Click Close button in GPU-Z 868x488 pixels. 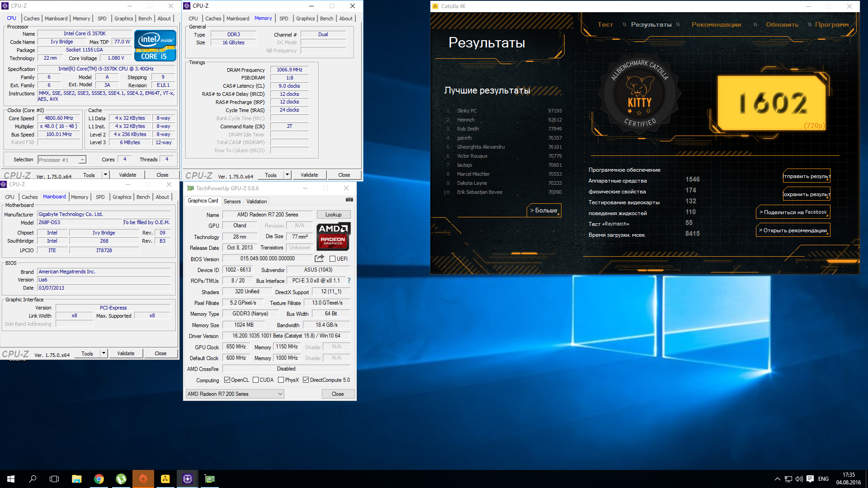click(338, 394)
